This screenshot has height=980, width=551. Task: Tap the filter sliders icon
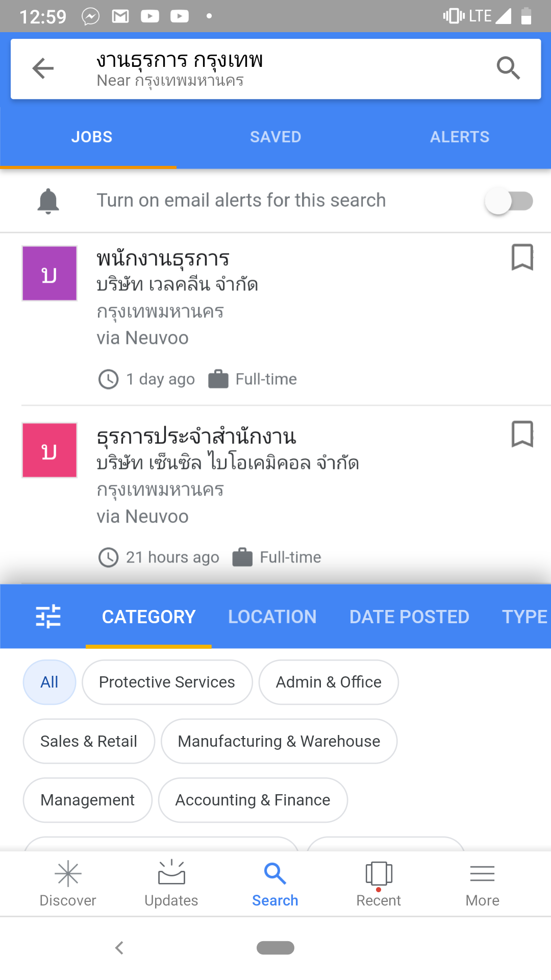48,616
